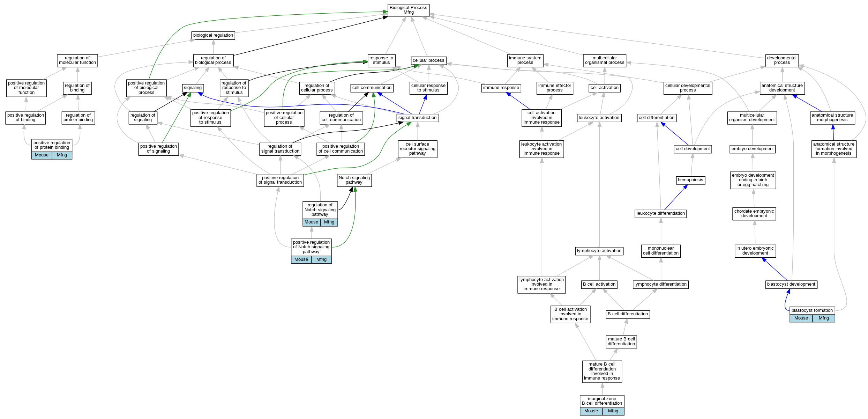This screenshot has height=419, width=868.
Task: Select 'regulation of response to stimulus' node
Action: tap(234, 88)
